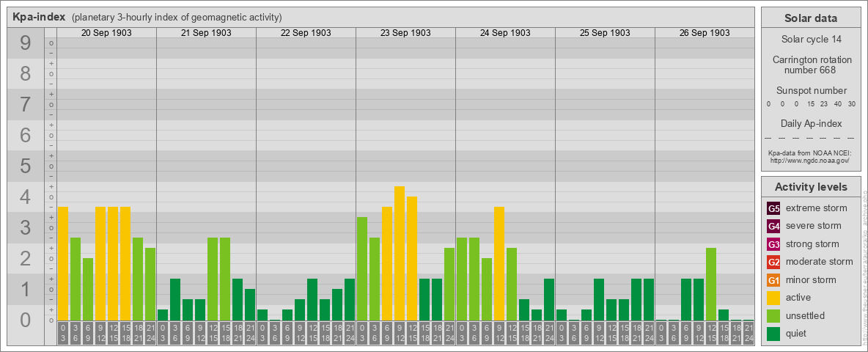Screen dimensions: 868x352
Task: Click the Kp scale number 7
Action: click(26, 104)
